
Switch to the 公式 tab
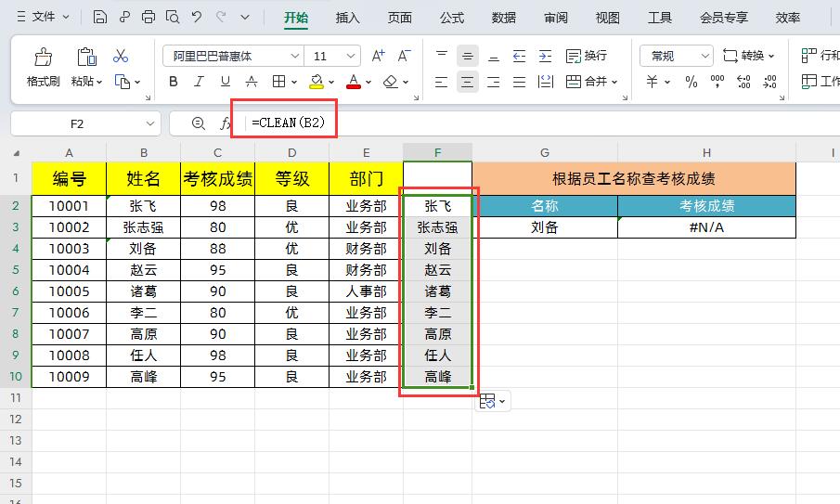[x=452, y=18]
